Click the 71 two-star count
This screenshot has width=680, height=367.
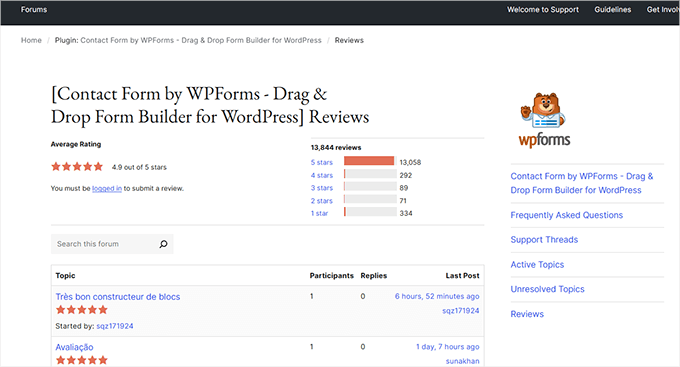403,201
